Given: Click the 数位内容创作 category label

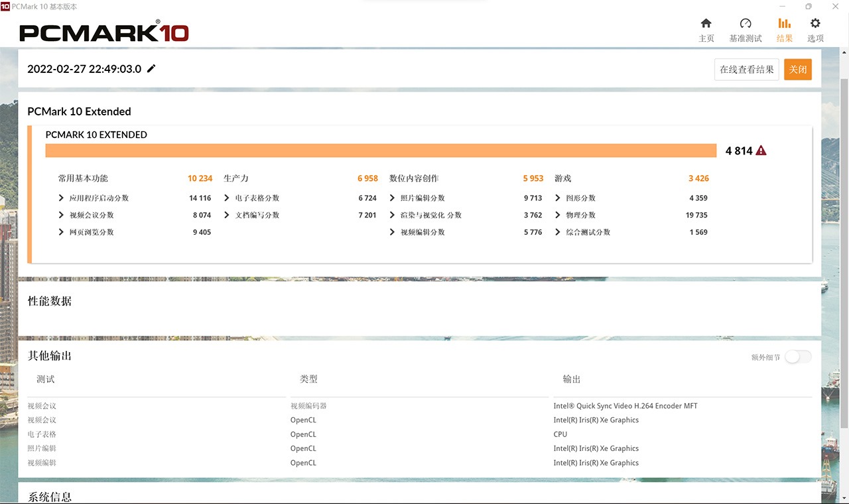Looking at the screenshot, I should point(414,178).
